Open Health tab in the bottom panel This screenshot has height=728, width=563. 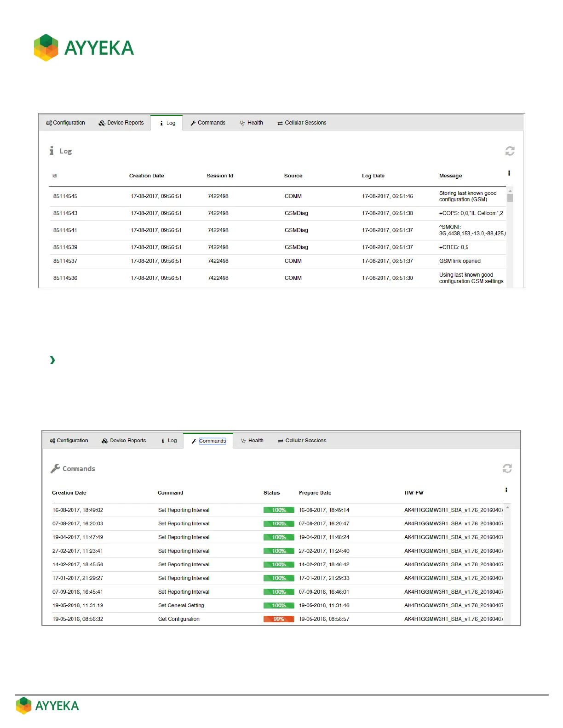[252, 441]
